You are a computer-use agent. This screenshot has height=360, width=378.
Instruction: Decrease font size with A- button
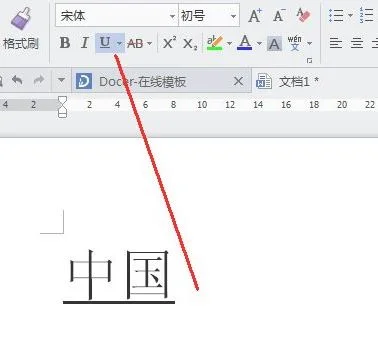pos(279,16)
